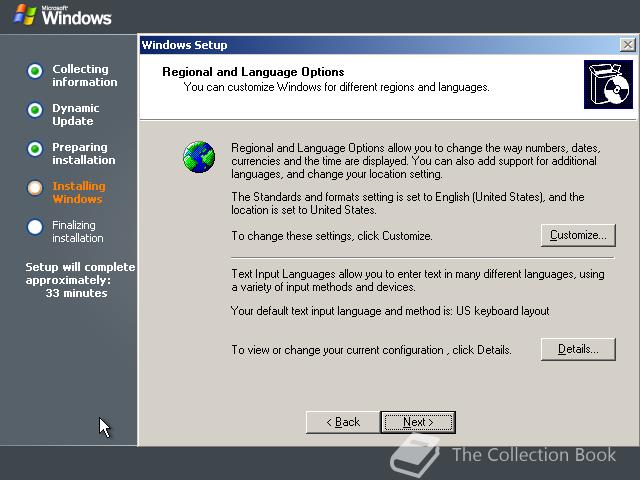The width and height of the screenshot is (640, 480).
Task: Go to the Next setup page
Action: point(418,422)
